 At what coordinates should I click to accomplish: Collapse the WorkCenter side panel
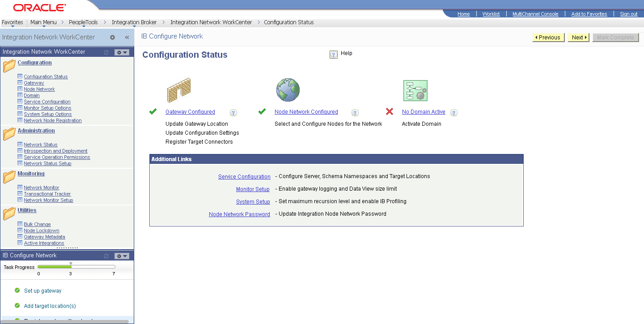[x=127, y=37]
